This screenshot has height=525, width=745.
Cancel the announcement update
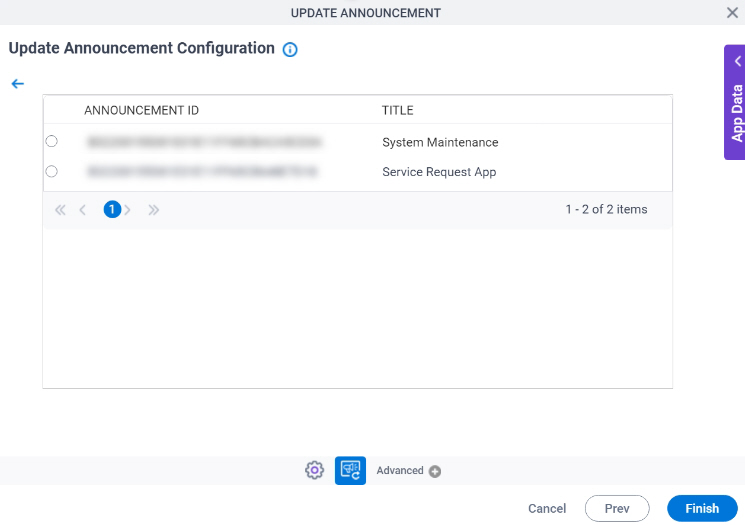pos(547,508)
